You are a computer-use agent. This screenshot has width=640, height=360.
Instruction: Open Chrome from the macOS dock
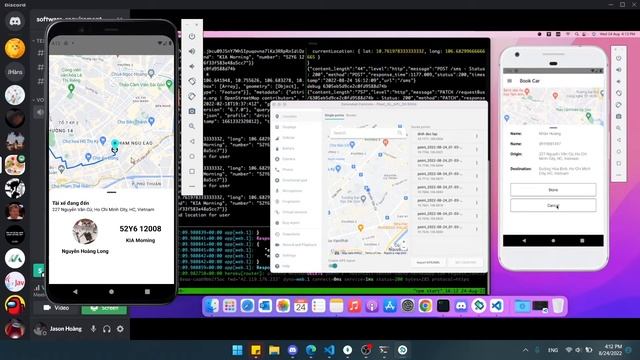pyautogui.click(x=425, y=306)
